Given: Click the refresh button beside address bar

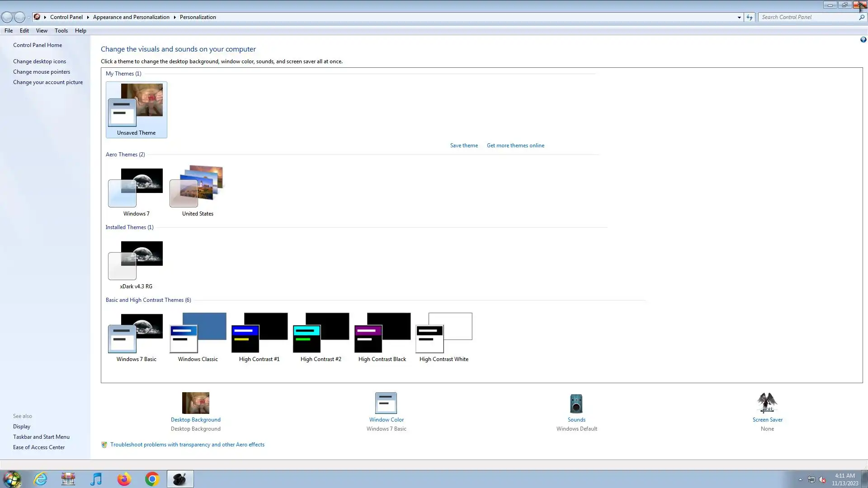Looking at the screenshot, I should tap(750, 17).
